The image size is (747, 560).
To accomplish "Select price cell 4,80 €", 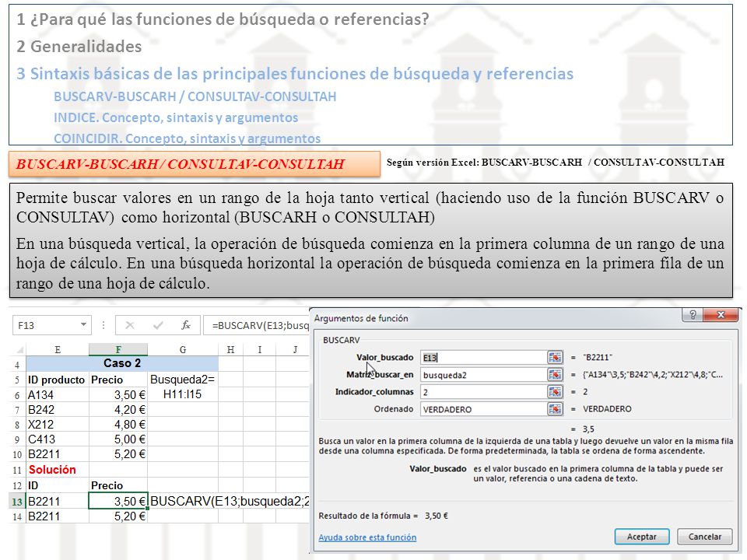I will pyautogui.click(x=118, y=425).
